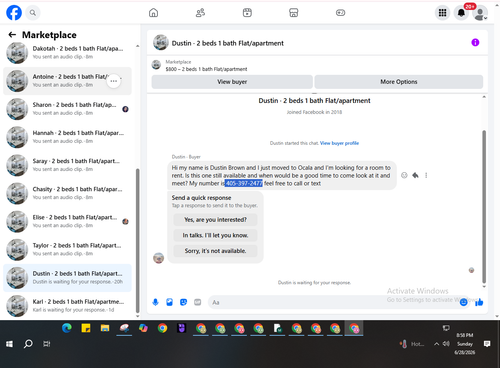Open Windows taskbar search

click(28, 344)
